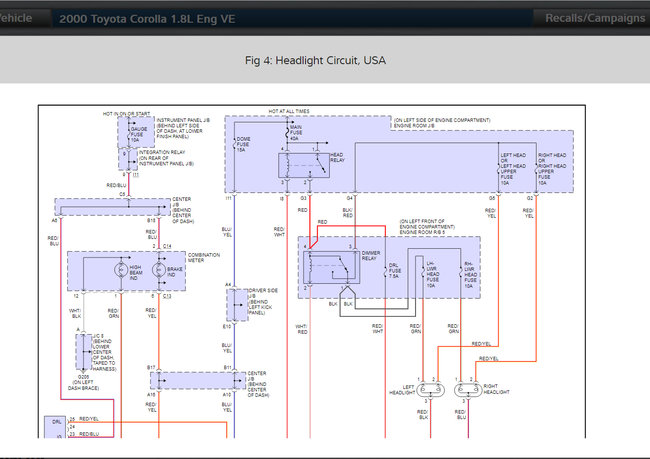Click the LEFT HEADLIGHT label
Screen dimensions: 650x459
402,389
